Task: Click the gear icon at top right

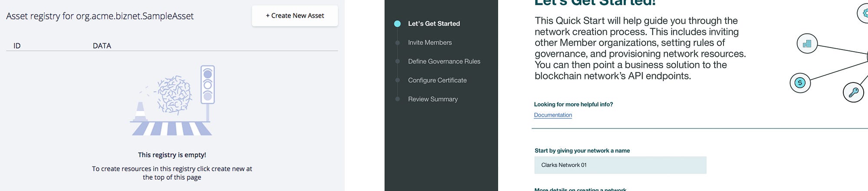Action: click(863, 13)
